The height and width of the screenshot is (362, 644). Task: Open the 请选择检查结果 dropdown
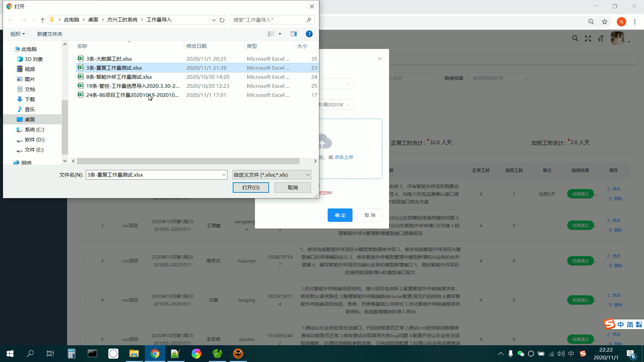point(500,78)
